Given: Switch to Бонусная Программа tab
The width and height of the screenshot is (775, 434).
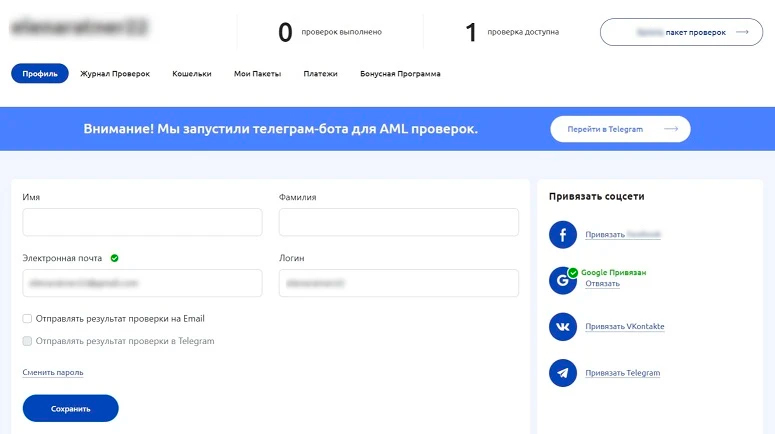Looking at the screenshot, I should [399, 73].
